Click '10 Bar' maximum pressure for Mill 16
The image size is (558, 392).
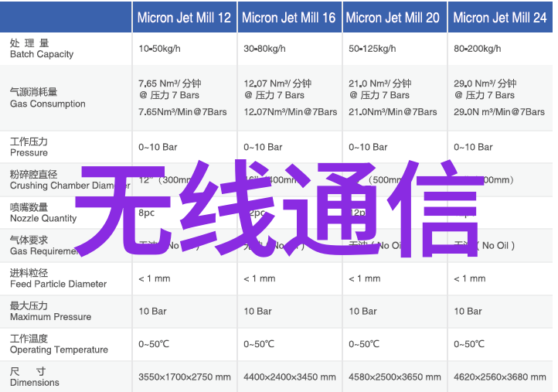257,311
